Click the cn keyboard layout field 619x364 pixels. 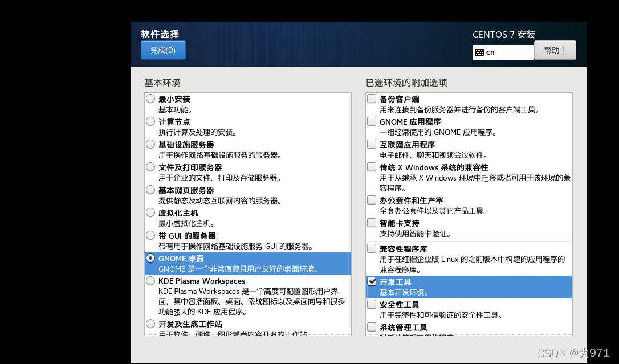[x=503, y=52]
